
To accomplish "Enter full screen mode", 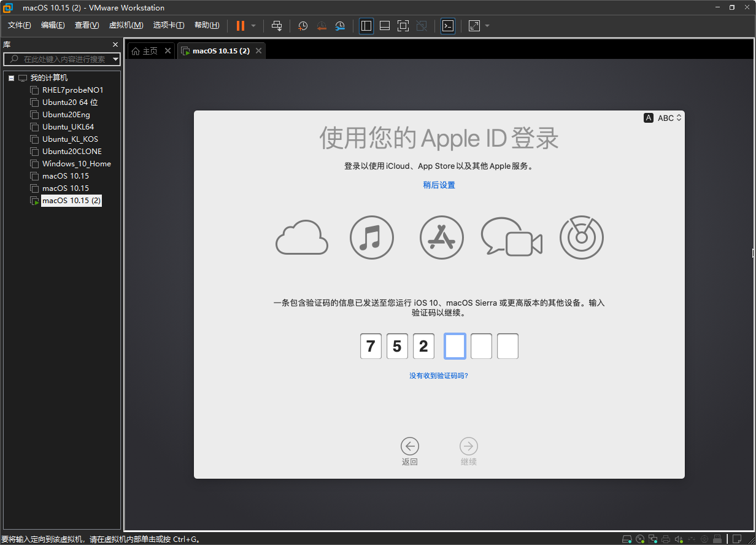I will pyautogui.click(x=403, y=26).
